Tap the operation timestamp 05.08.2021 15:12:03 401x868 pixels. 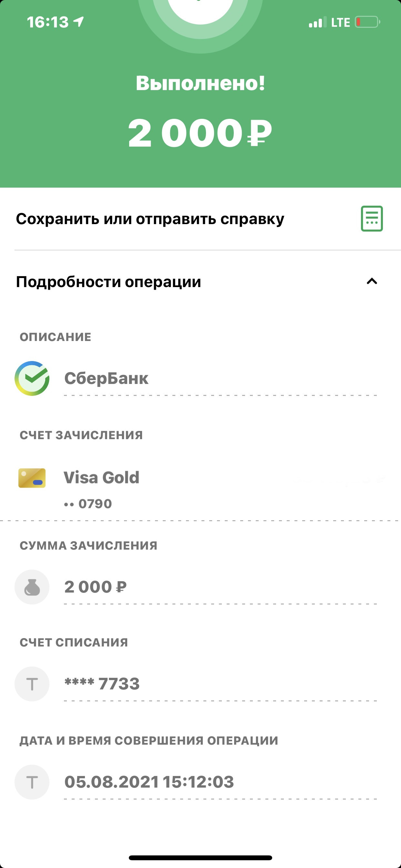coord(149,782)
